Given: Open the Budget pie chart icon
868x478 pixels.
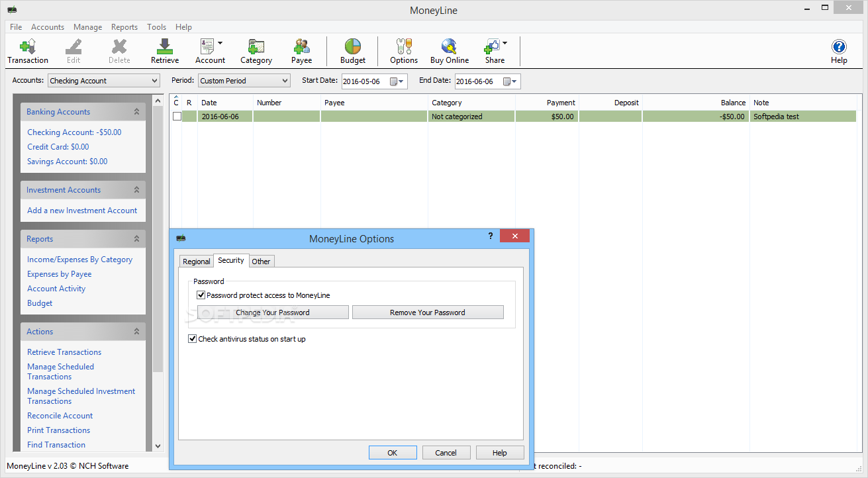Looking at the screenshot, I should coord(353,47).
